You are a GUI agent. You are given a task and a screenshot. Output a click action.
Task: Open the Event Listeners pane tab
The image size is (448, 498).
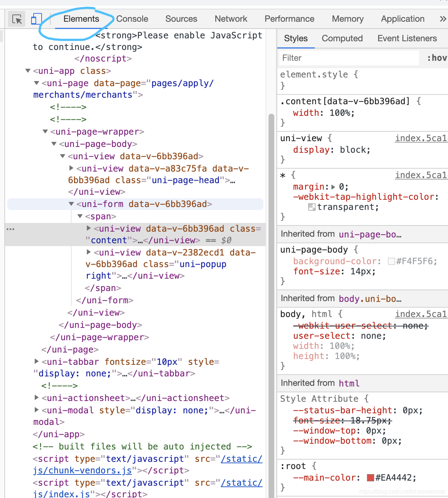[407, 38]
